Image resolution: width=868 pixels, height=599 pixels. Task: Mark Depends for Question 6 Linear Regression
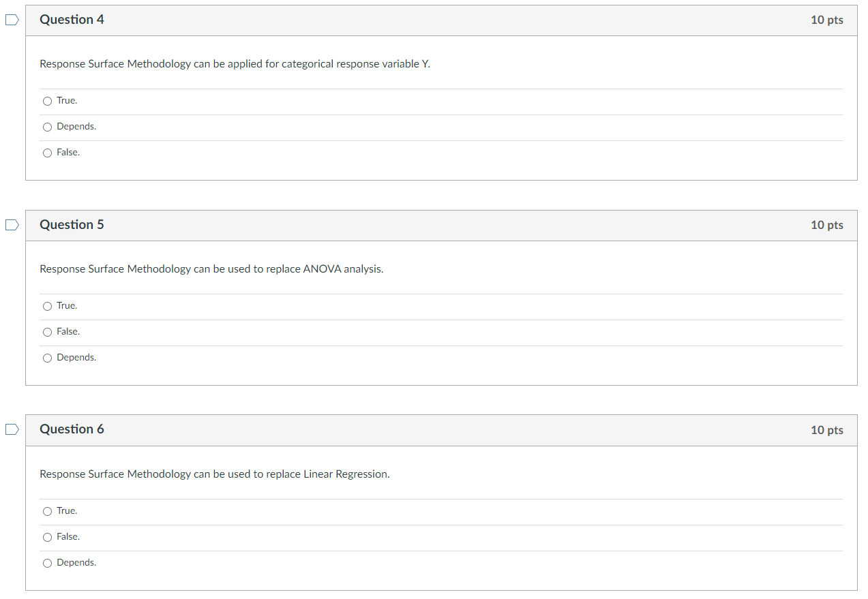47,563
